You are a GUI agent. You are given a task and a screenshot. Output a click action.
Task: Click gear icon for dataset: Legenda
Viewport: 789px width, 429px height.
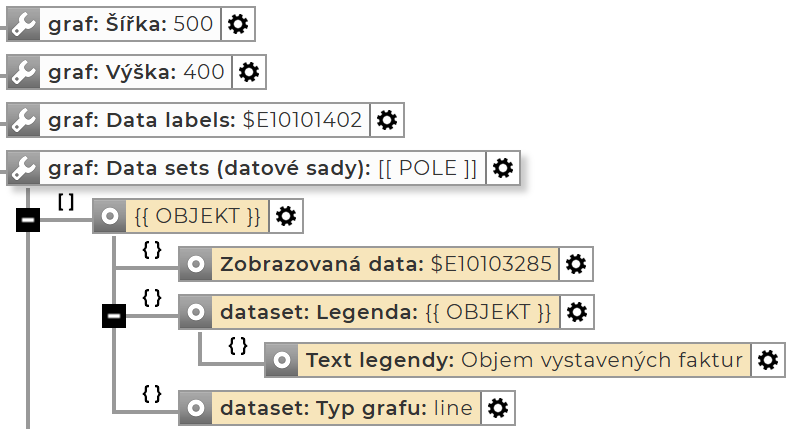tap(576, 312)
